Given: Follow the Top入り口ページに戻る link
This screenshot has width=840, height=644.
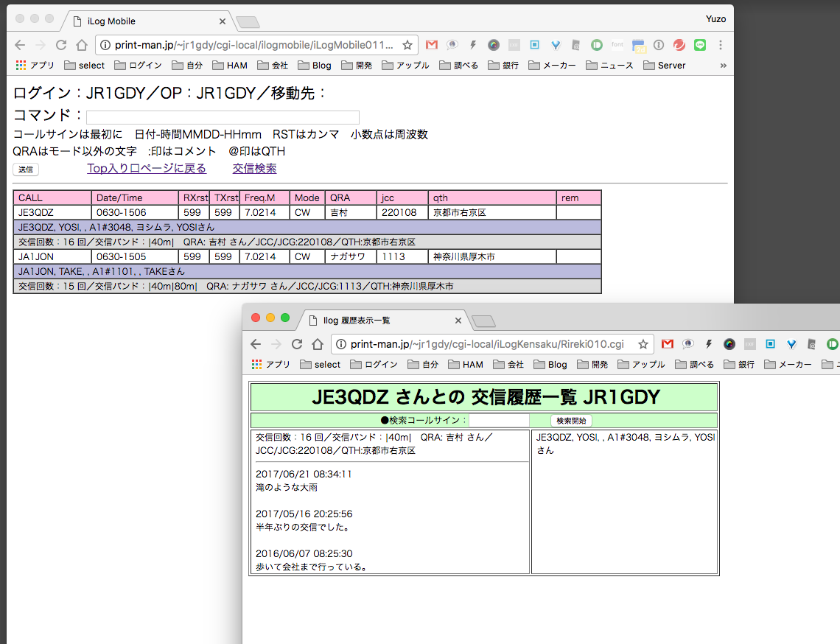Looking at the screenshot, I should [147, 169].
